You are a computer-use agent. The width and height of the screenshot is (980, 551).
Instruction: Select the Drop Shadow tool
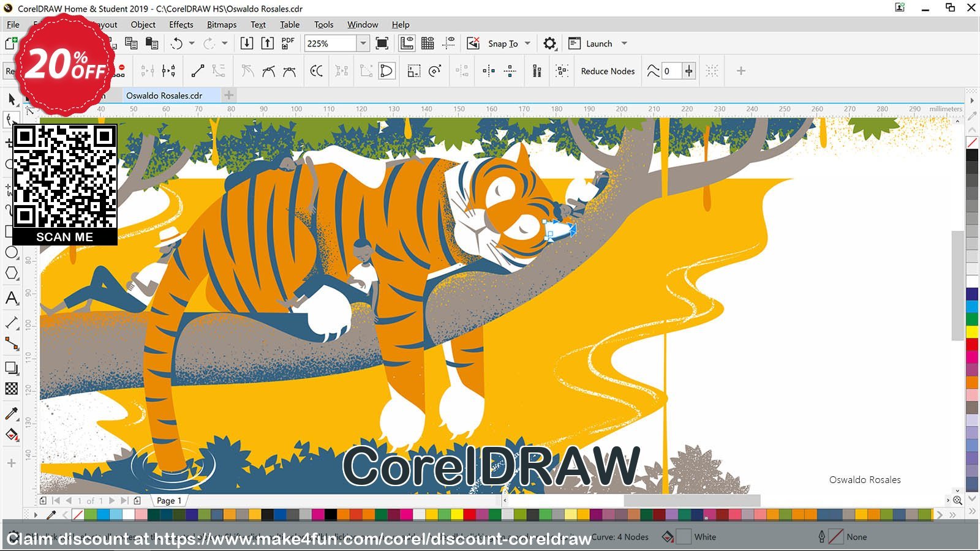click(12, 367)
